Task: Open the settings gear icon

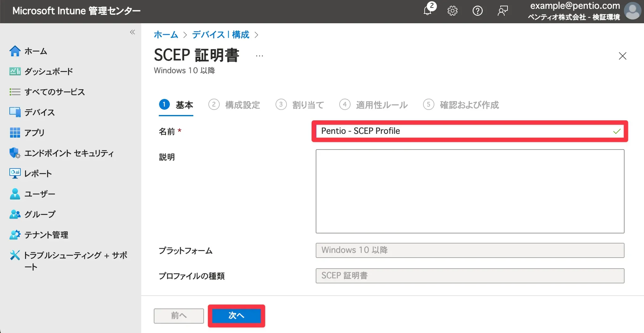Action: [x=452, y=11]
